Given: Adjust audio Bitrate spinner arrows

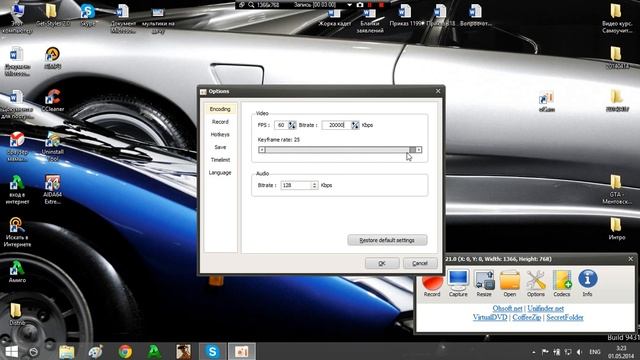Looking at the screenshot, I should (x=314, y=185).
